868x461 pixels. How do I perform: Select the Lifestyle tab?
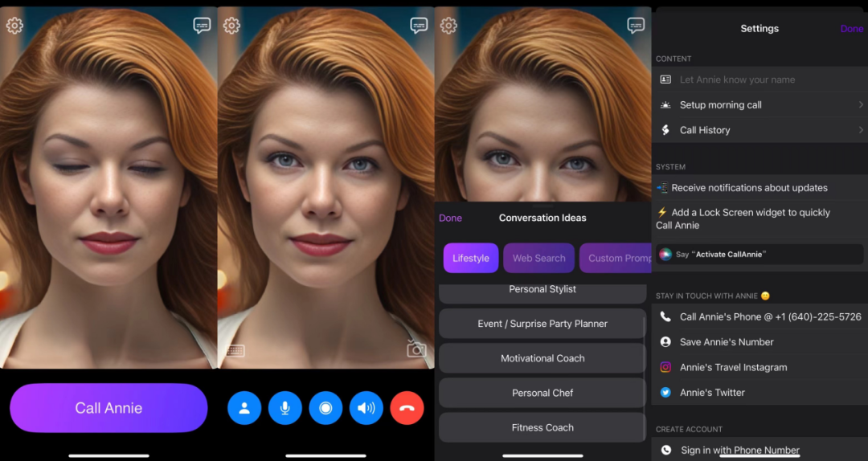pyautogui.click(x=471, y=258)
